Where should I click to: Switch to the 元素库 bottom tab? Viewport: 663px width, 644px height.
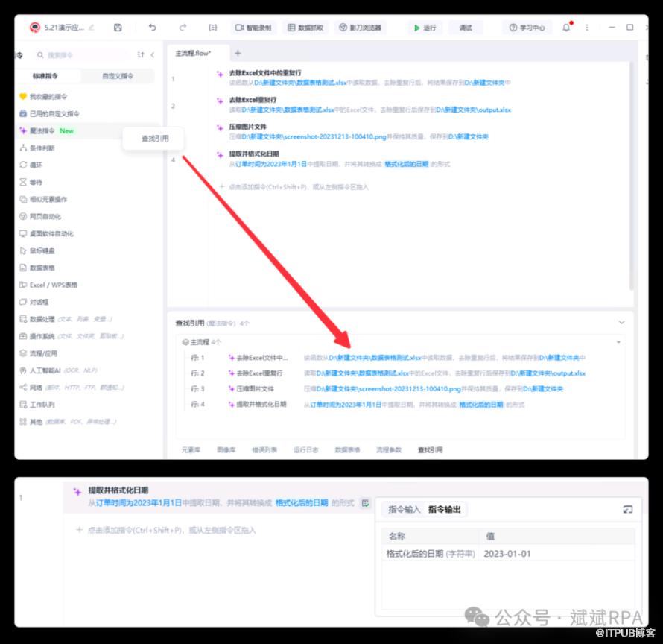tap(191, 449)
